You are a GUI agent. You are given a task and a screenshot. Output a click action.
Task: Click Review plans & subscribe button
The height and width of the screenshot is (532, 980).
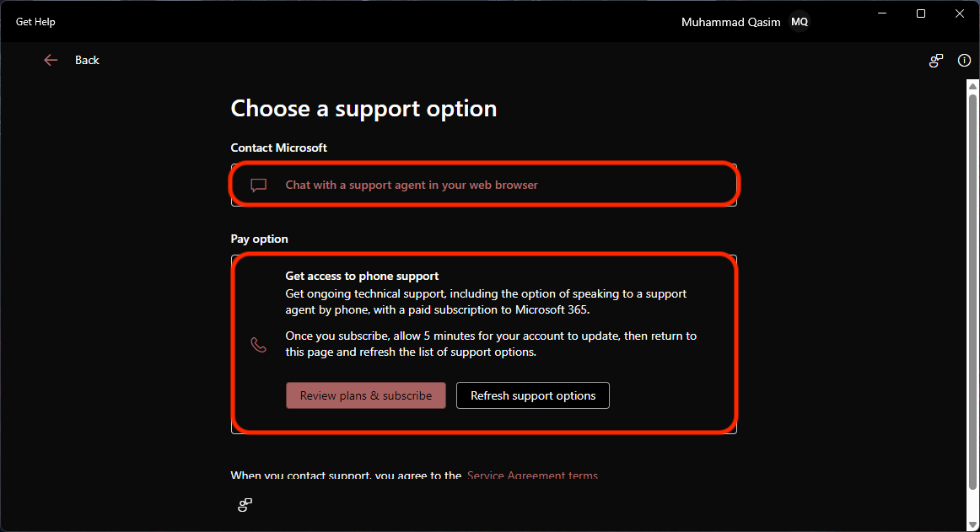[366, 395]
